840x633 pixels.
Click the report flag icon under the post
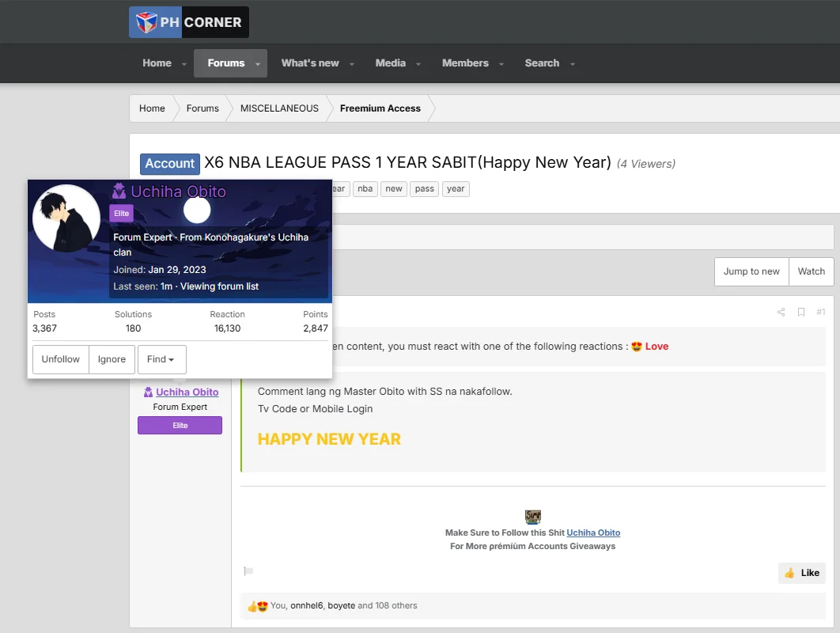248,570
